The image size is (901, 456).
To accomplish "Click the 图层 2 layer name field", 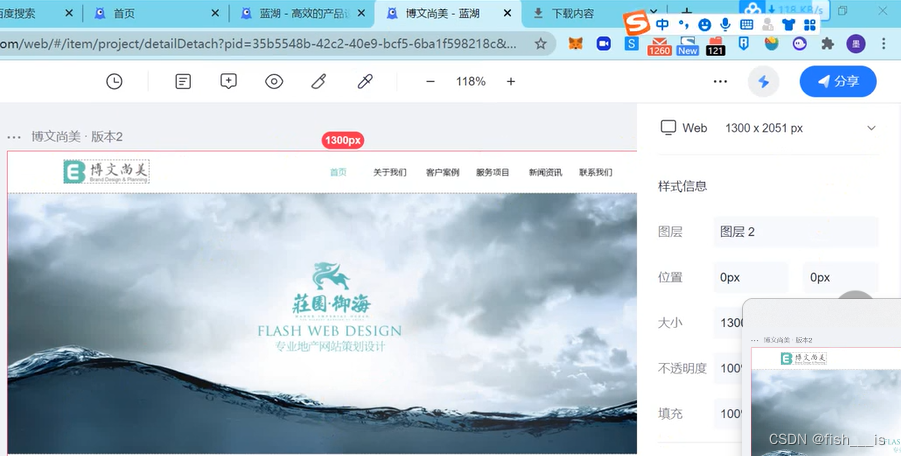I will (x=796, y=232).
